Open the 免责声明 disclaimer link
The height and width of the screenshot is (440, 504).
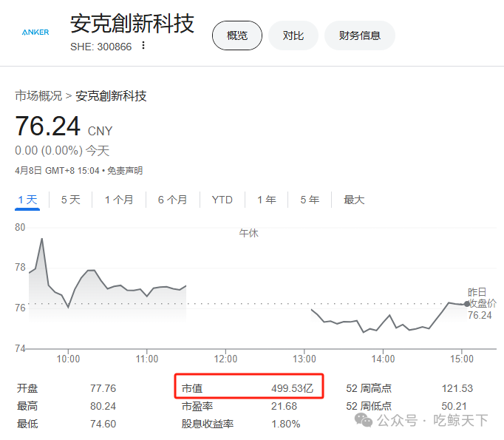point(125,171)
